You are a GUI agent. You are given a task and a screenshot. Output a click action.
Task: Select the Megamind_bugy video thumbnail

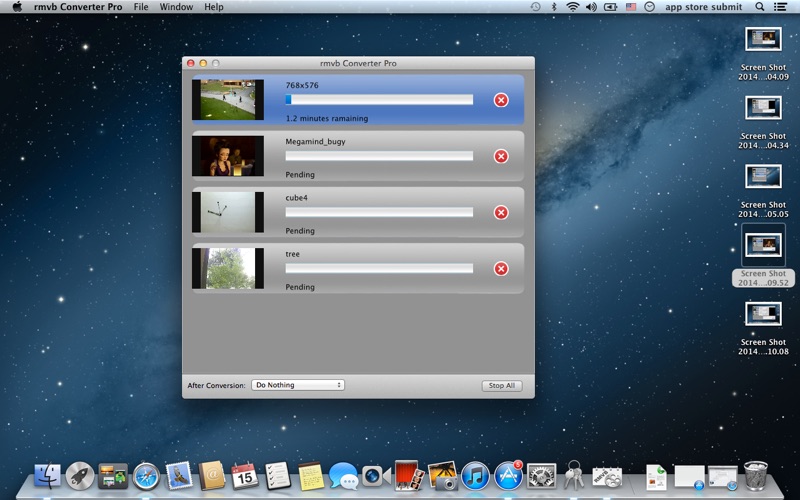(x=228, y=156)
